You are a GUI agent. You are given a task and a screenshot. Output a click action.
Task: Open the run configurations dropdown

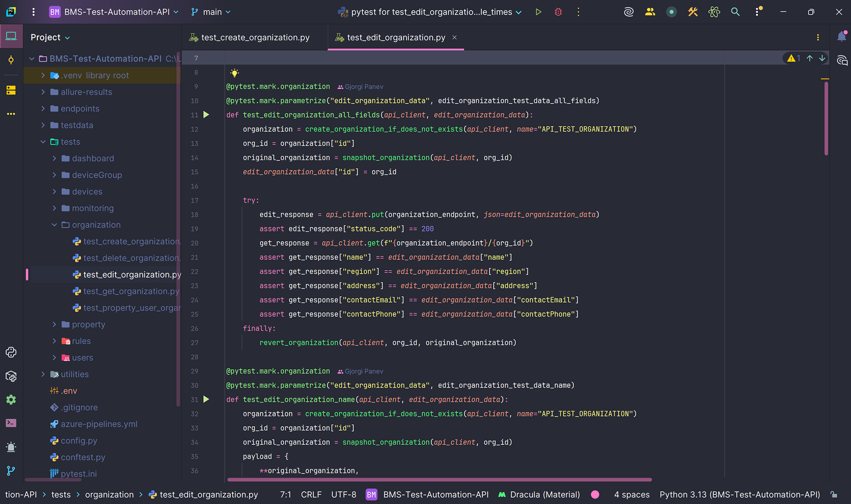point(430,11)
